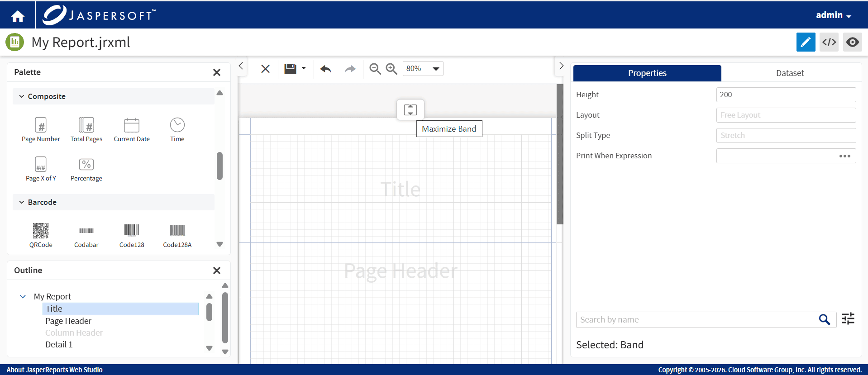Screen dimensions: 868x375
Task: Open the Dataset tab
Action: tap(790, 73)
